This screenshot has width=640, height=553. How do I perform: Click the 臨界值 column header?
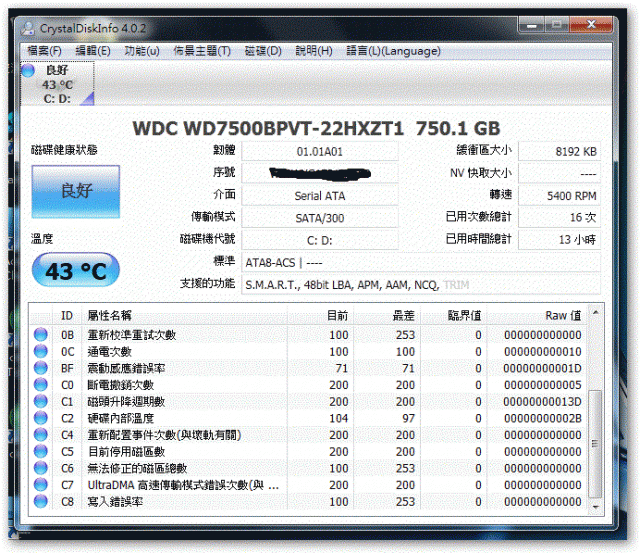(453, 315)
